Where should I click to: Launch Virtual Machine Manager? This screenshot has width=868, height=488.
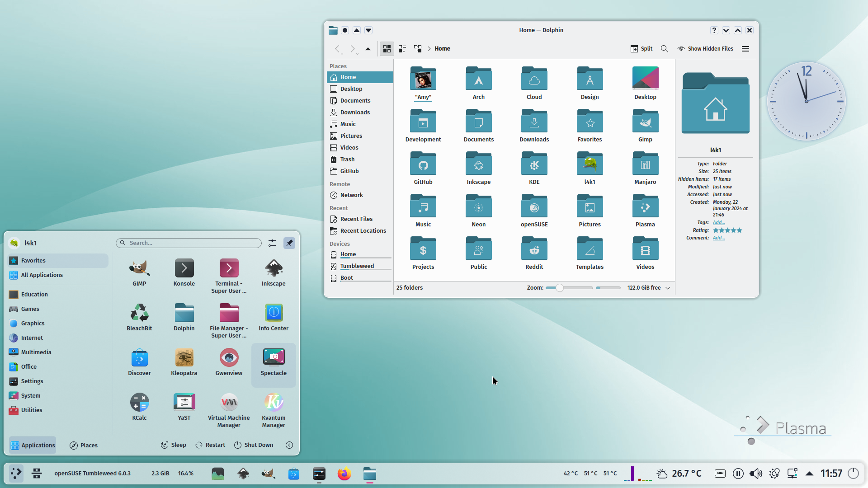point(229,410)
